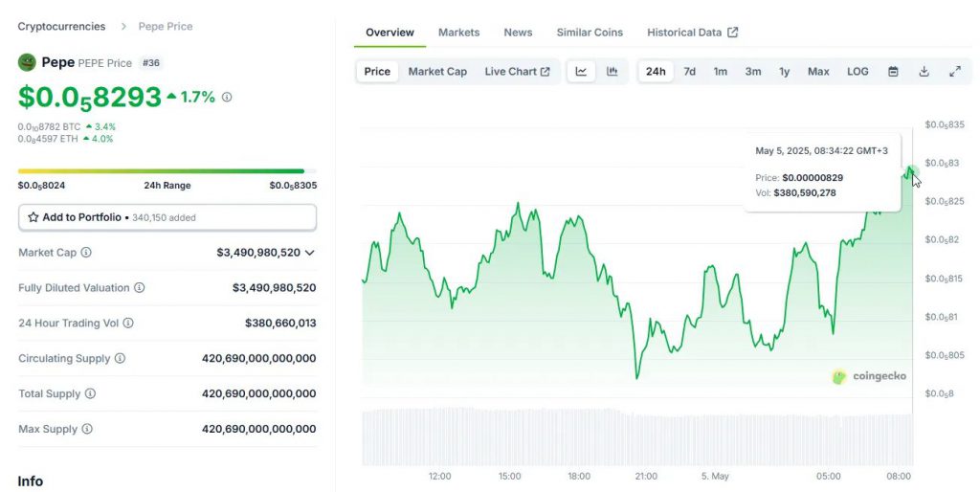Click the download chart data icon
Viewport: 980px width, 492px height.
pyautogui.click(x=924, y=71)
